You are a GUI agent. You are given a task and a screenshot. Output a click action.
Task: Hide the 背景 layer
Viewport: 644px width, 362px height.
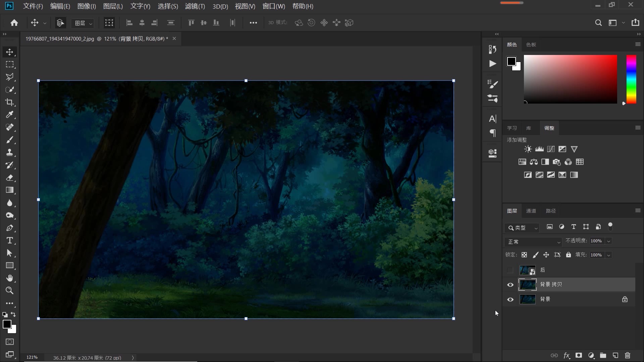pyautogui.click(x=510, y=299)
